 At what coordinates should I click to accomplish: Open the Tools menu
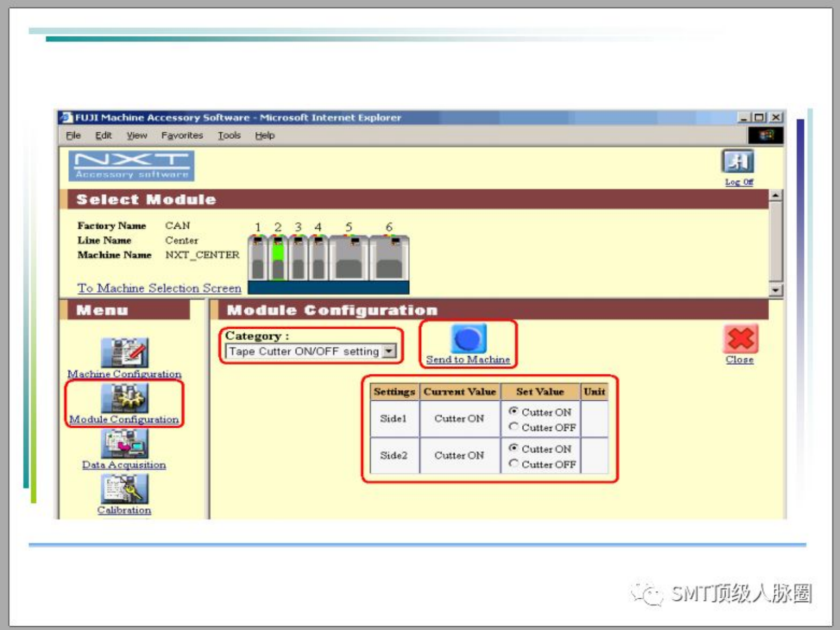point(229,136)
